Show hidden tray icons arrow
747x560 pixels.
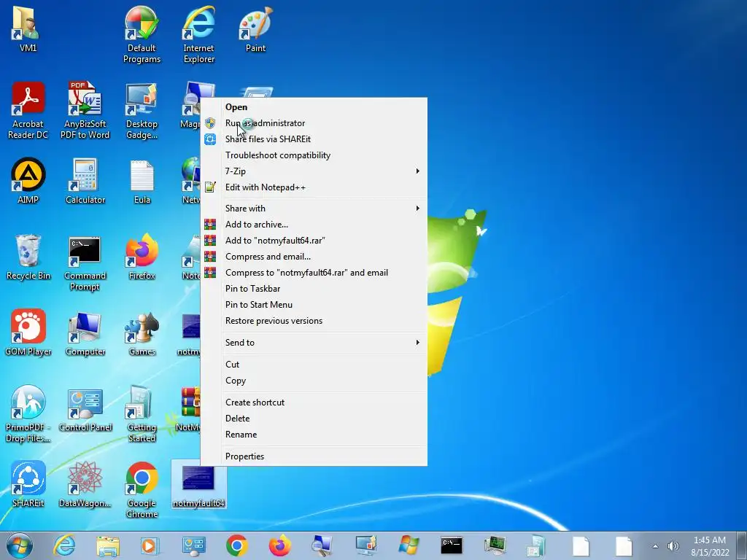coord(656,546)
